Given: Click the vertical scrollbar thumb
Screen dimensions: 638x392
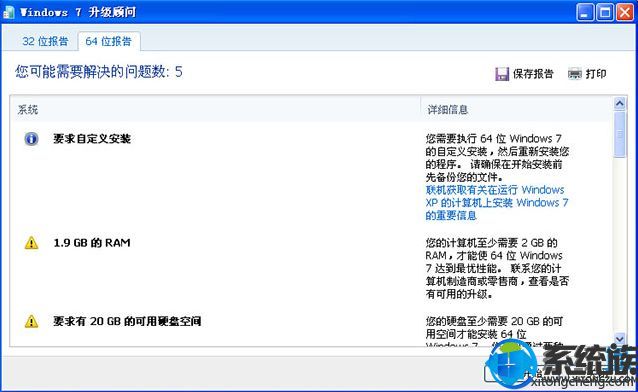Looking at the screenshot, I should click(x=620, y=134).
